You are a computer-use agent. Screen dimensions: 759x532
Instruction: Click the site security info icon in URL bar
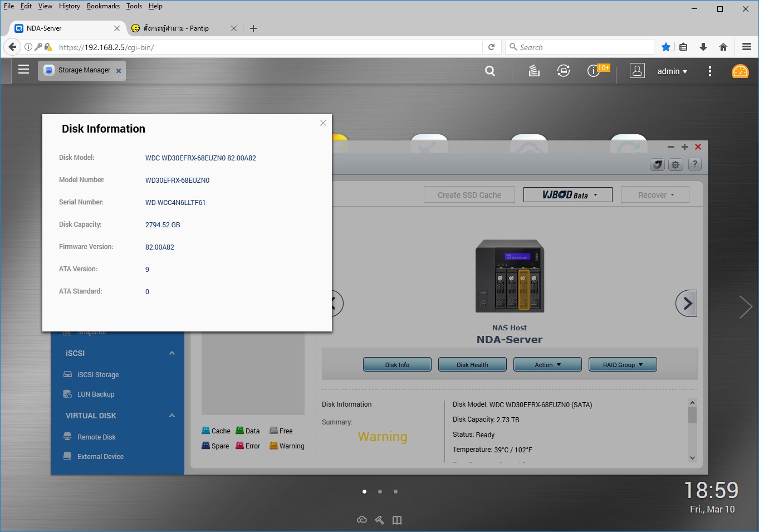tap(28, 47)
